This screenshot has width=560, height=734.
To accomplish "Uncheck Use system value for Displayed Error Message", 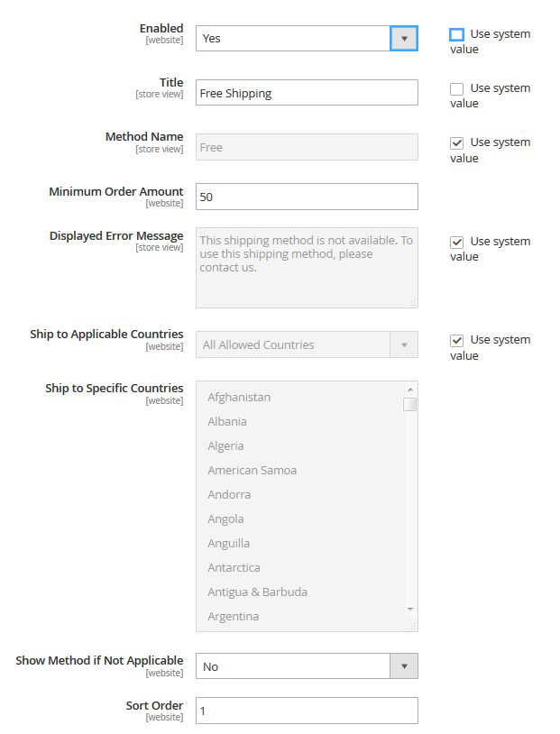I will [456, 242].
